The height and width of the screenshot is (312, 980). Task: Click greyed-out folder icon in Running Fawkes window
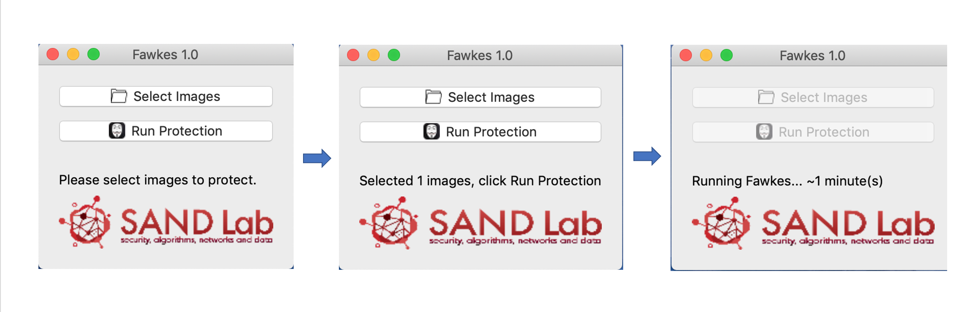[x=766, y=97]
